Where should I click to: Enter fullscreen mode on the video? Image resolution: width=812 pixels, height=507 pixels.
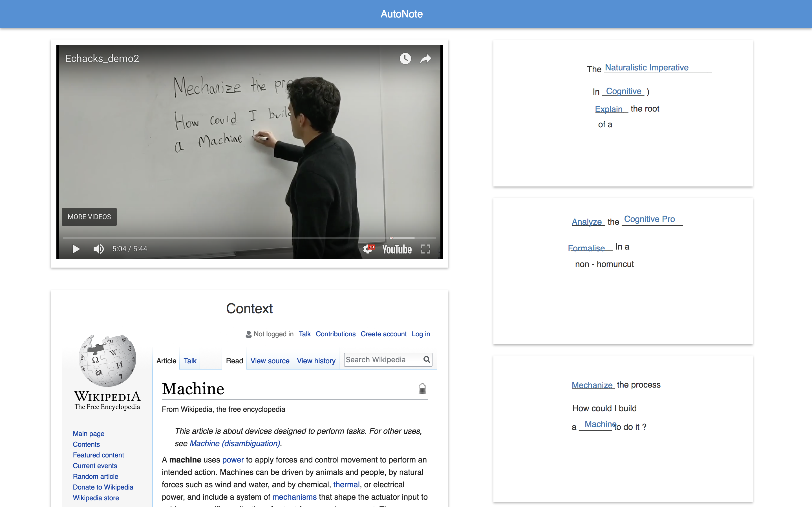tap(425, 249)
